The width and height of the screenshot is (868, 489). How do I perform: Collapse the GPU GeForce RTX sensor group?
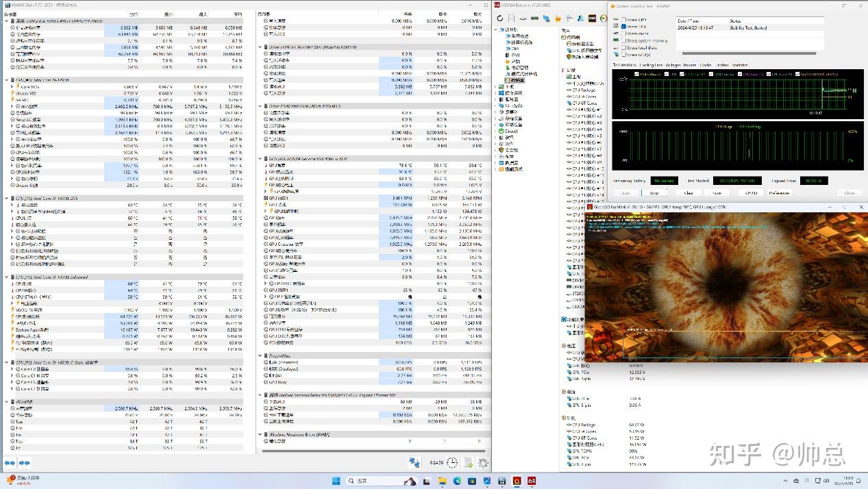click(260, 158)
